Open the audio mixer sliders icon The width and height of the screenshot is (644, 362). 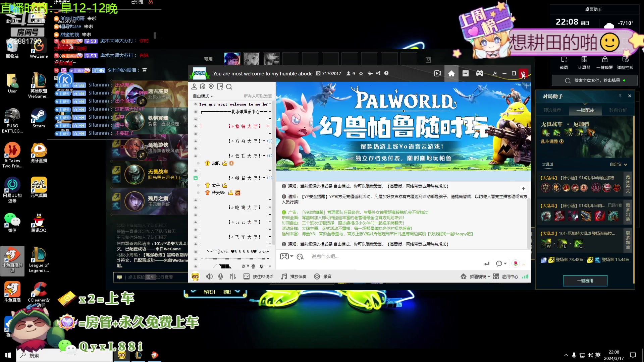point(233,276)
